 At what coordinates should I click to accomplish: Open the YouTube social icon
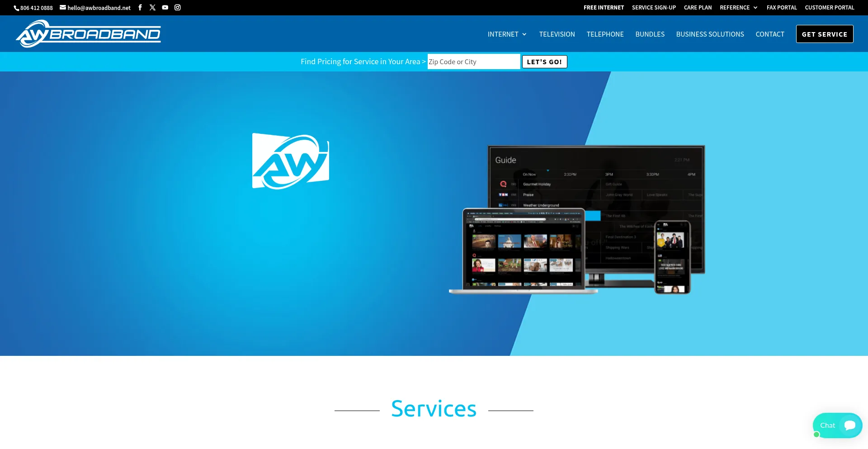[165, 8]
